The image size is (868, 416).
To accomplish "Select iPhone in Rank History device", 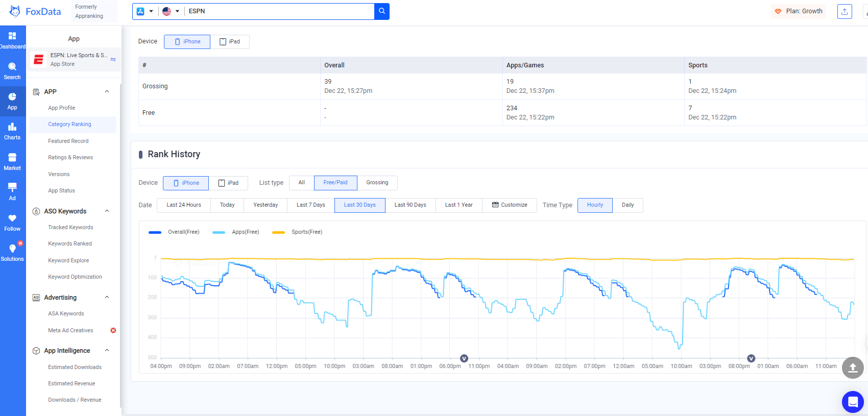I will [x=186, y=183].
